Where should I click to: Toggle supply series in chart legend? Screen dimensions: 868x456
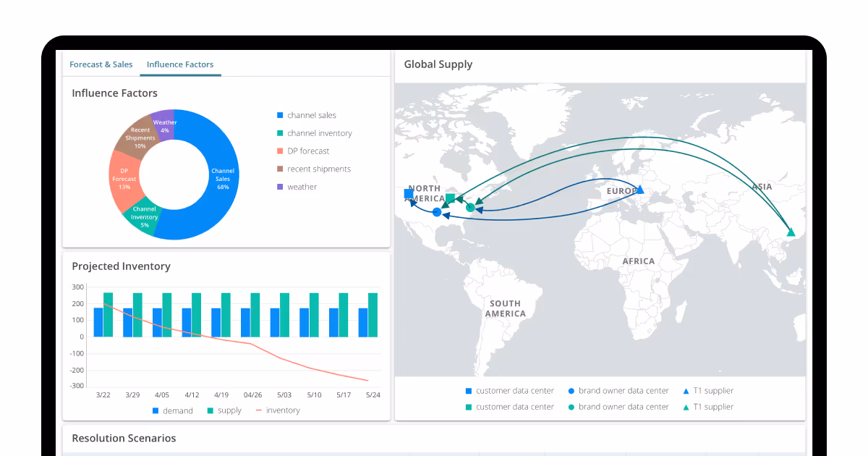click(x=224, y=410)
